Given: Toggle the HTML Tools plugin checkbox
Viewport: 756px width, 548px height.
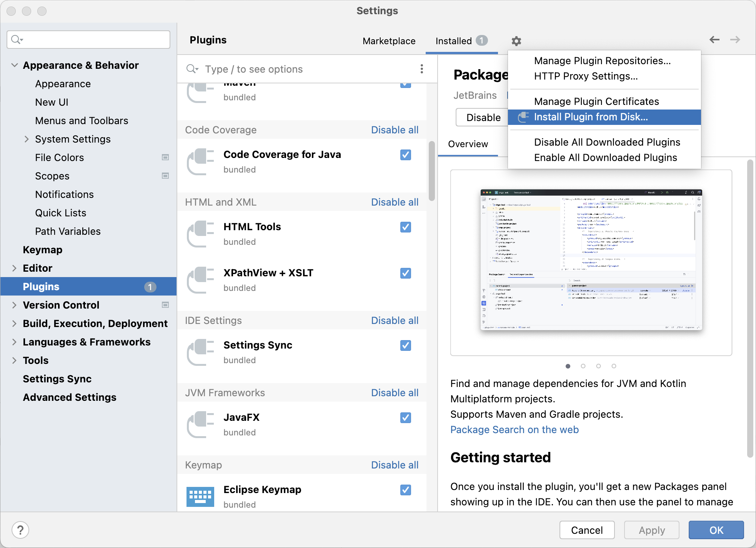Looking at the screenshot, I should point(406,227).
